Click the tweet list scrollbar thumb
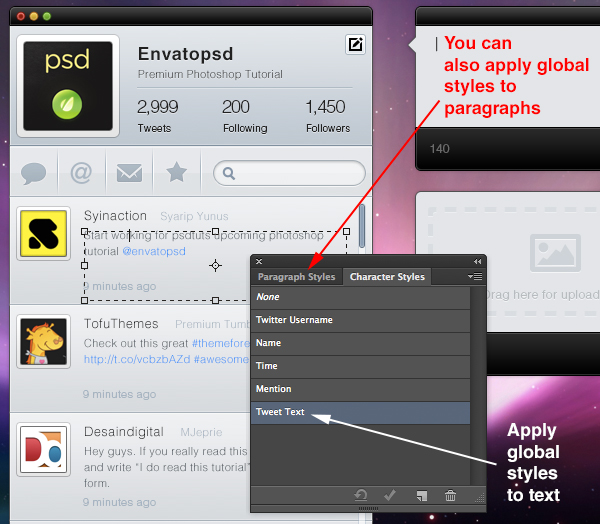The image size is (600, 524). point(362,226)
